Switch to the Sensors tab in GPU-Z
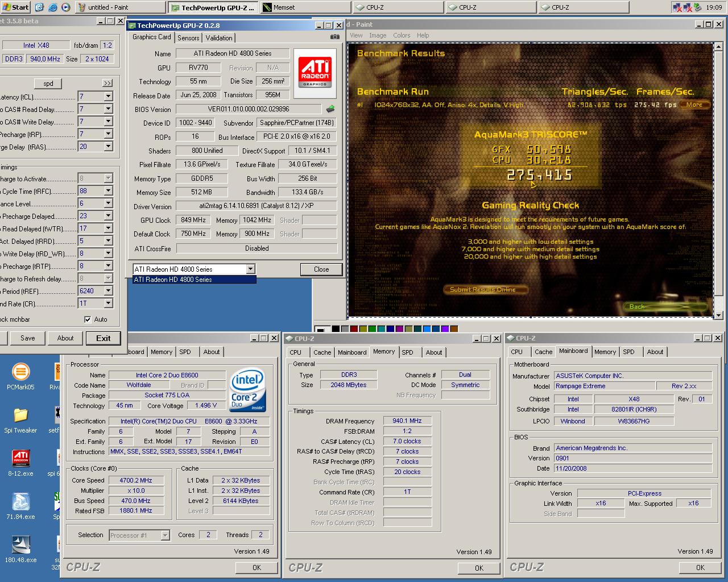The width and height of the screenshot is (728, 582). click(x=188, y=38)
